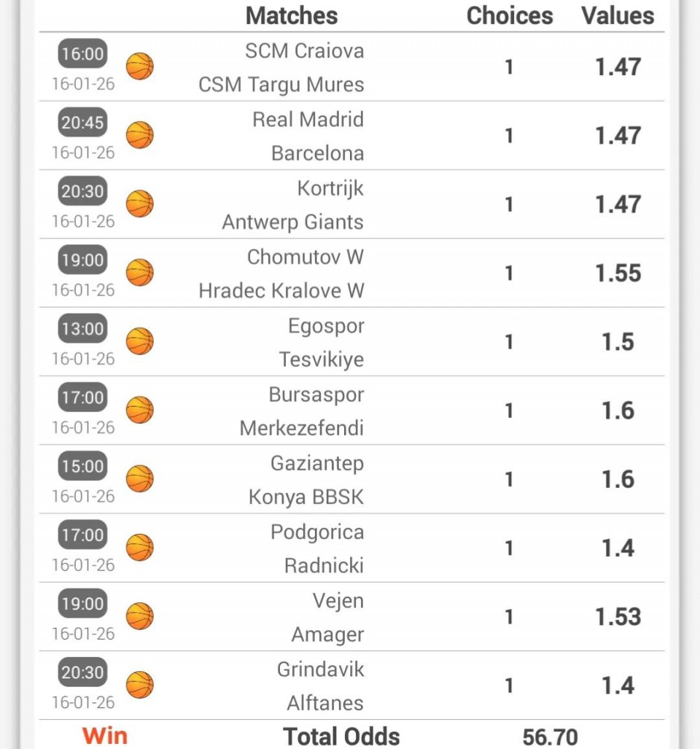This screenshot has width=700, height=749.
Task: Tap the Total Odds 56.70 figure
Action: (x=550, y=737)
